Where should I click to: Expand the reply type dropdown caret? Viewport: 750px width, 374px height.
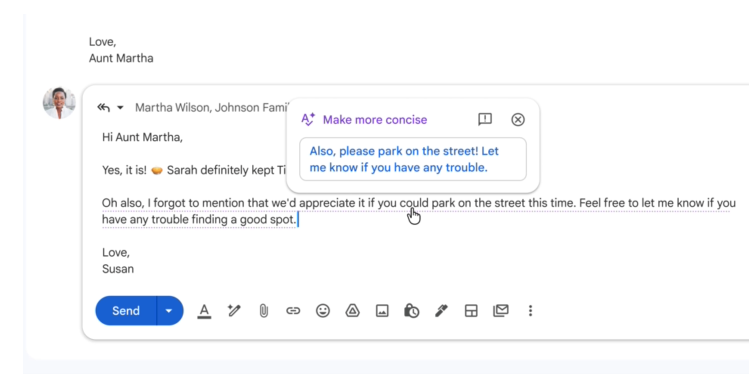pos(121,108)
